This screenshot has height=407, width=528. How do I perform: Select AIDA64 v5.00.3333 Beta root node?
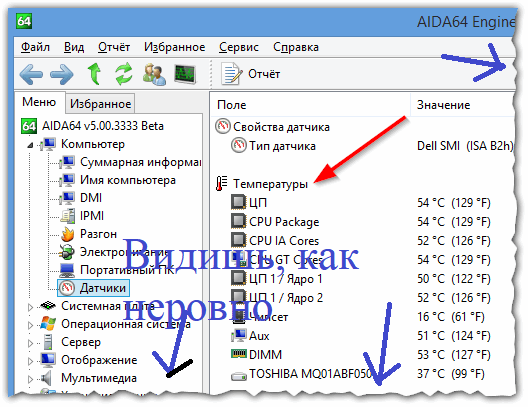(103, 126)
